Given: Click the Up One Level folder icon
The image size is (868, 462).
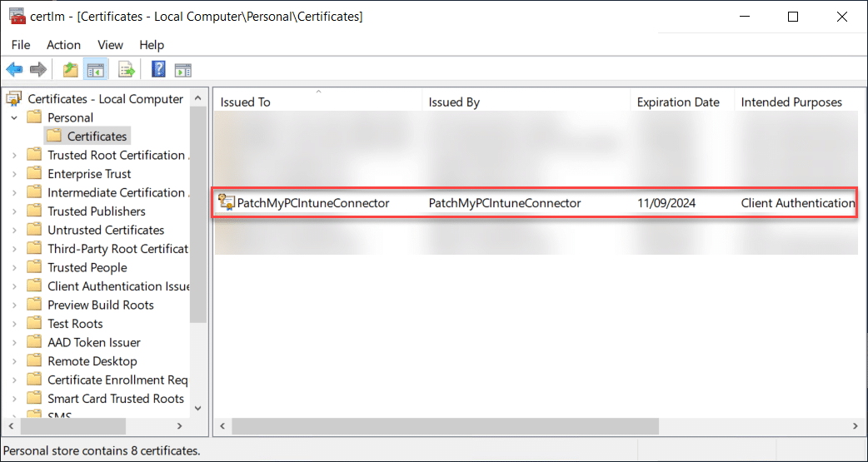Looking at the screenshot, I should tap(71, 70).
